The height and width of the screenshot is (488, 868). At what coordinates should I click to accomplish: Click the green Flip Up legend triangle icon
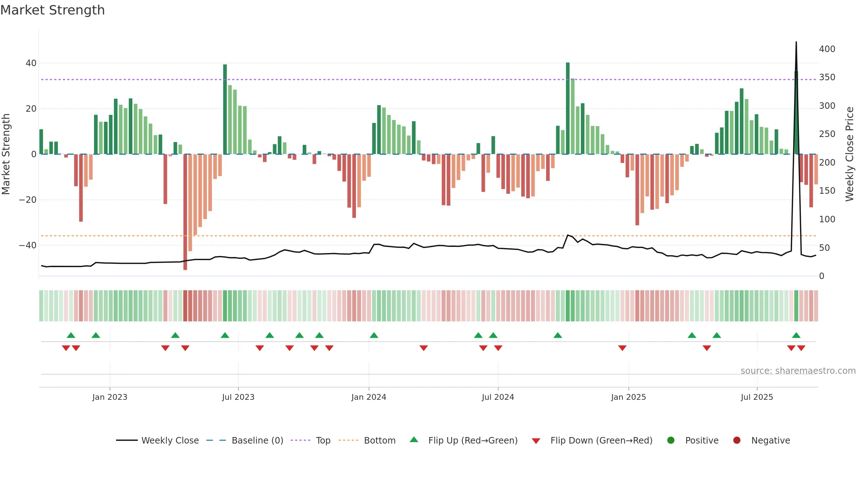pos(414,440)
